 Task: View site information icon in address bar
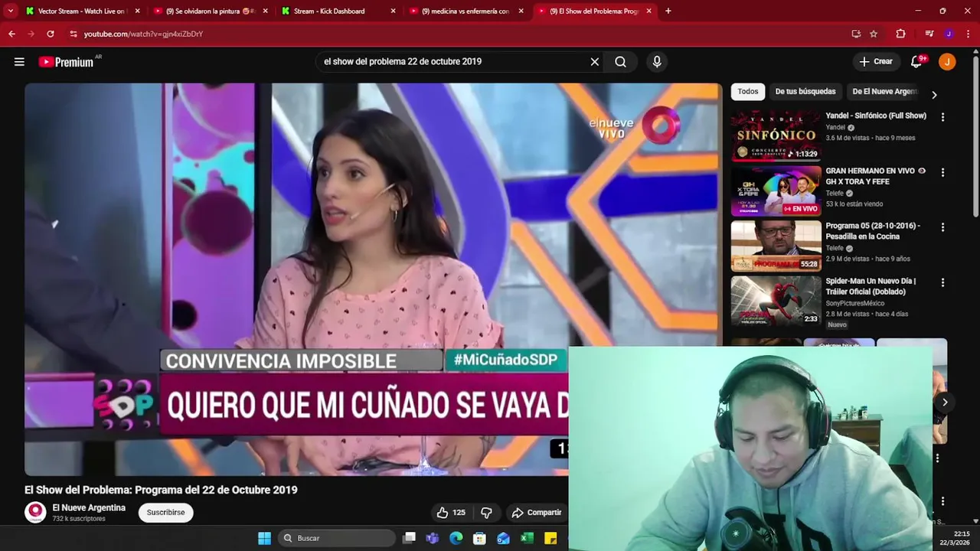(x=73, y=34)
